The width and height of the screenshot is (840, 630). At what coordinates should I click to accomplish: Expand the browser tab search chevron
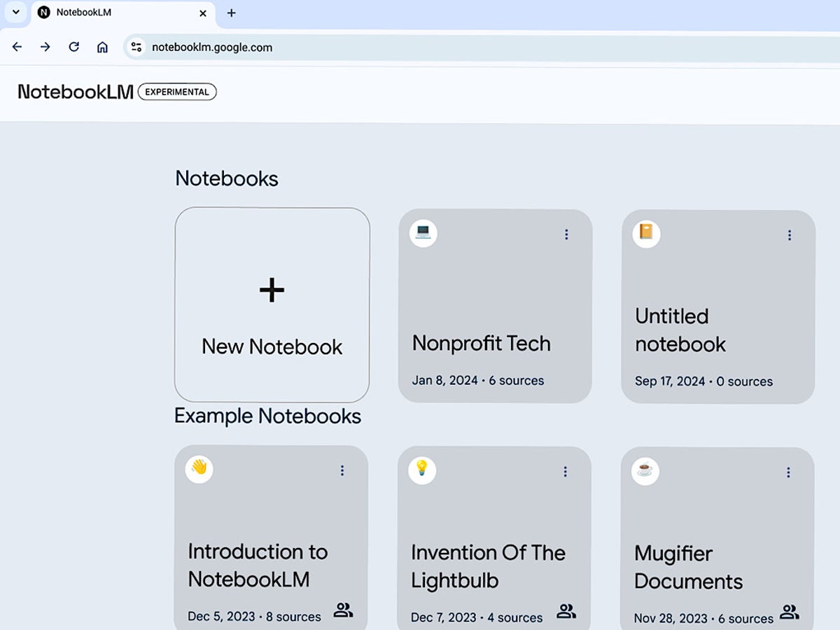15,12
